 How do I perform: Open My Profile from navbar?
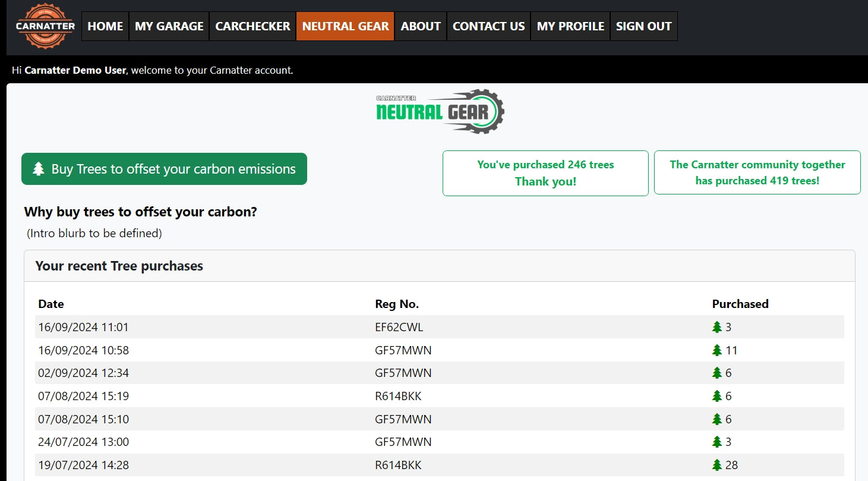coord(570,27)
